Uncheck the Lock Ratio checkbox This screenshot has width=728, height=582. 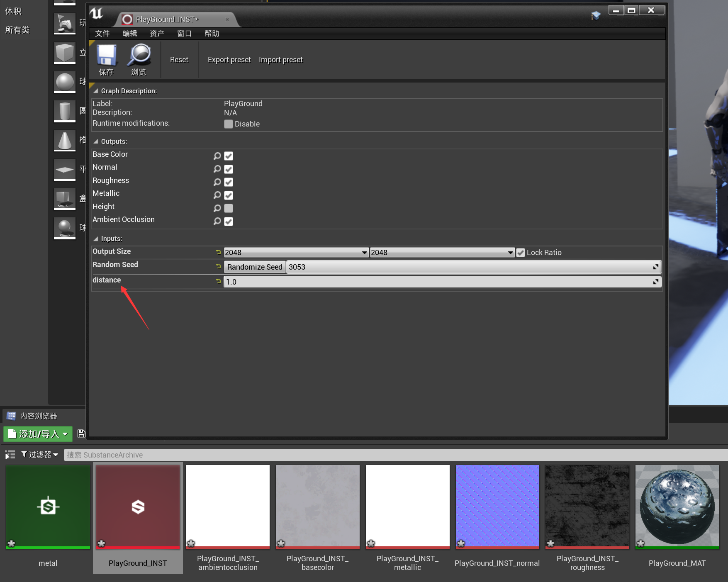[521, 253]
